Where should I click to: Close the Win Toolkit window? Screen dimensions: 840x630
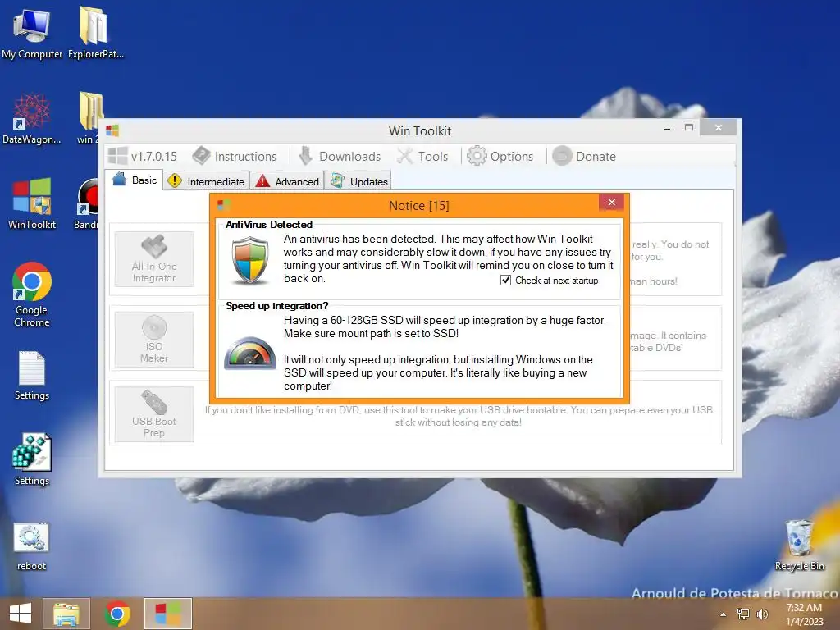tap(719, 127)
